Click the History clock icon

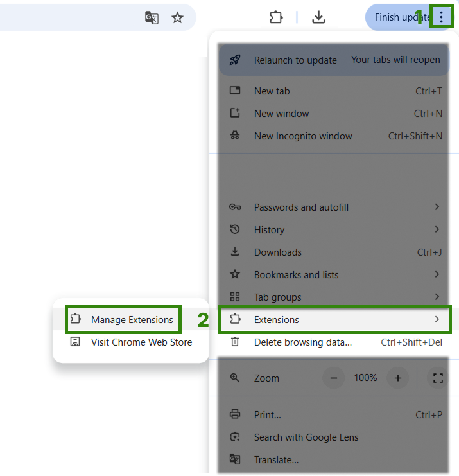click(235, 229)
